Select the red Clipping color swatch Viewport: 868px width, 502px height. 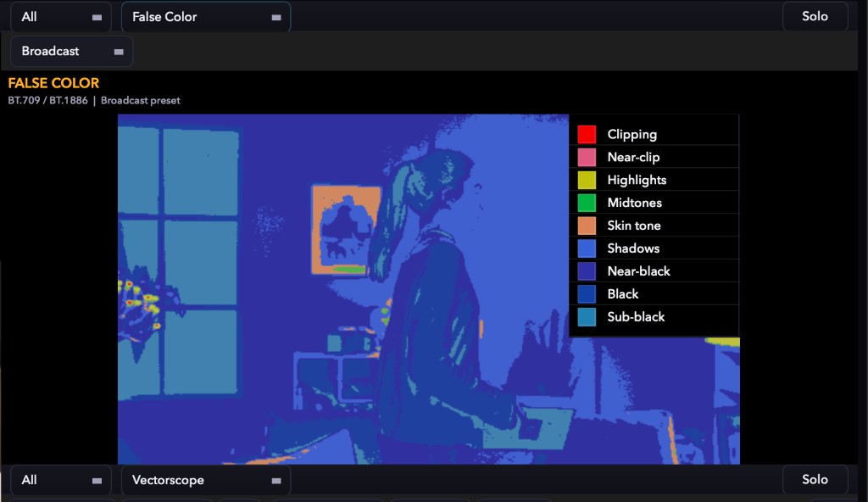click(x=587, y=134)
